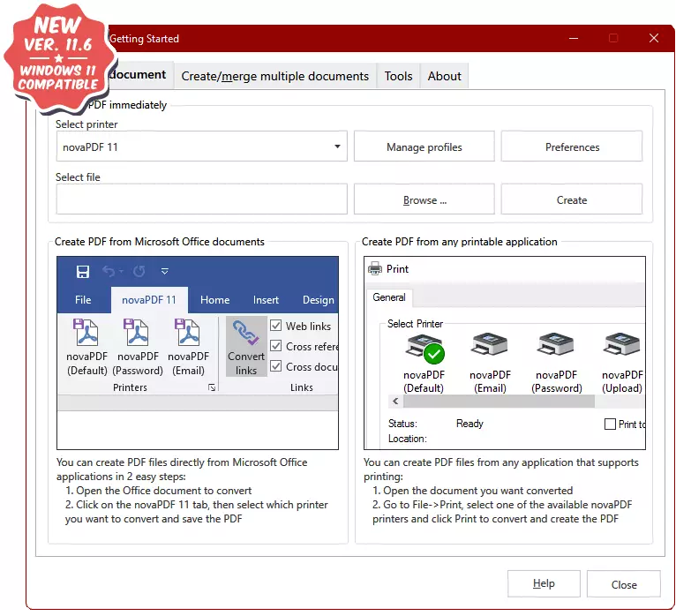Choose the novaPDF (Email) printer
The width and height of the screenshot is (691, 616).
pyautogui.click(x=490, y=363)
